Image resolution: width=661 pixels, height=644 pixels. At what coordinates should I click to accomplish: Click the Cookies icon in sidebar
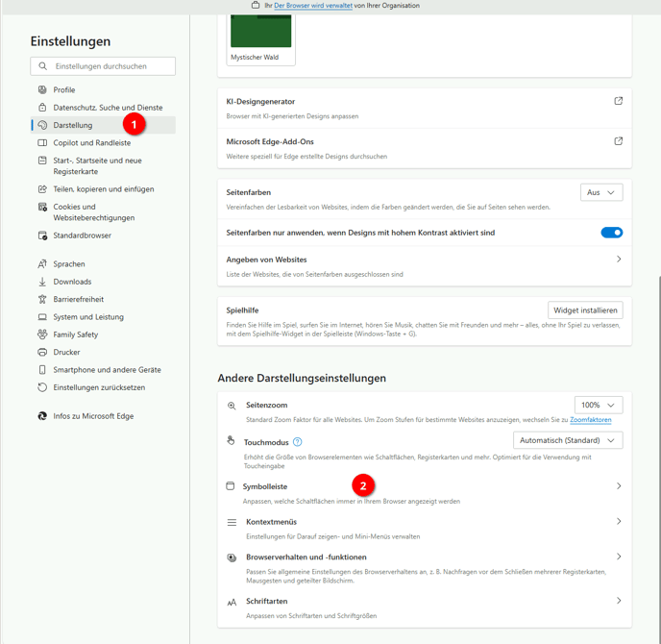(x=42, y=207)
